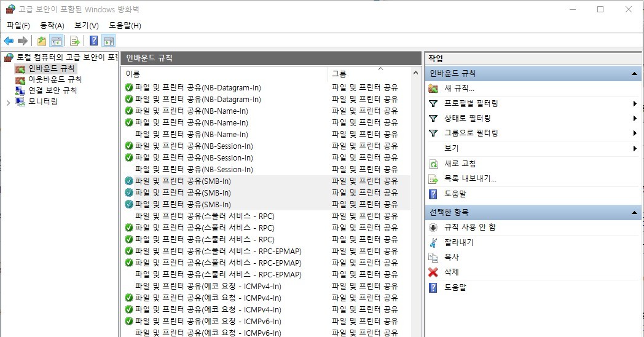The height and width of the screenshot is (337, 644).
Task: Open 상태로 필터링 filter action
Action: pyautogui.click(x=468, y=118)
